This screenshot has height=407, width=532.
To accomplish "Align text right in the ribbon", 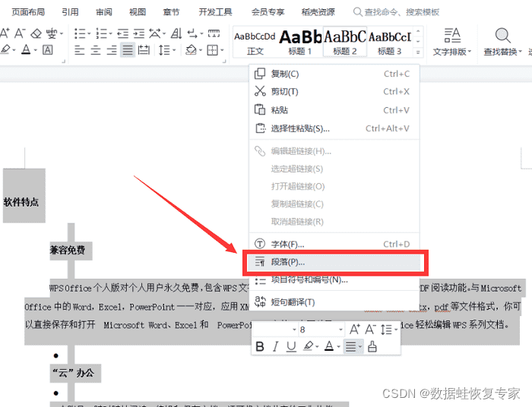I will tap(112, 50).
